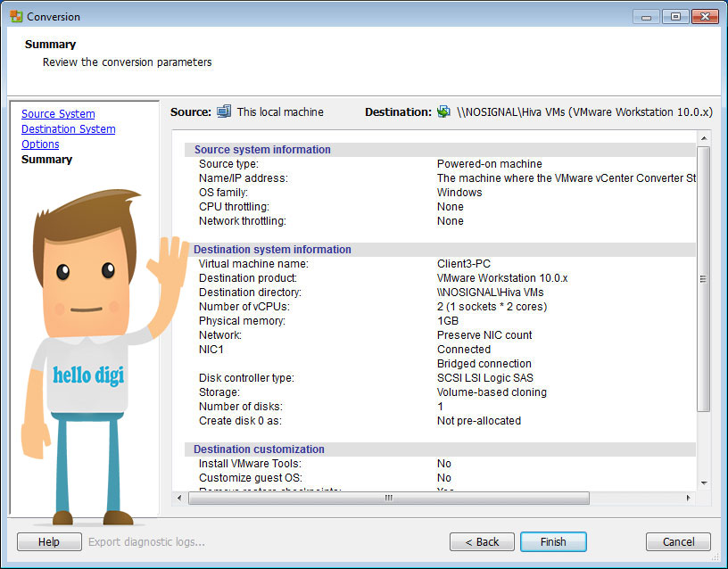Click the Number of disks label
This screenshot has width=728, height=569.
point(241,407)
